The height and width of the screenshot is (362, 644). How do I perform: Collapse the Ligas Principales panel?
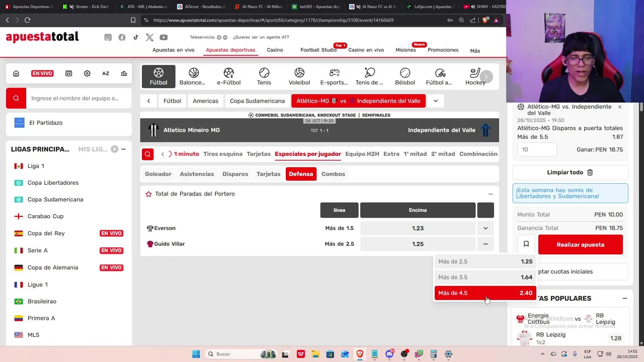[x=123, y=149]
